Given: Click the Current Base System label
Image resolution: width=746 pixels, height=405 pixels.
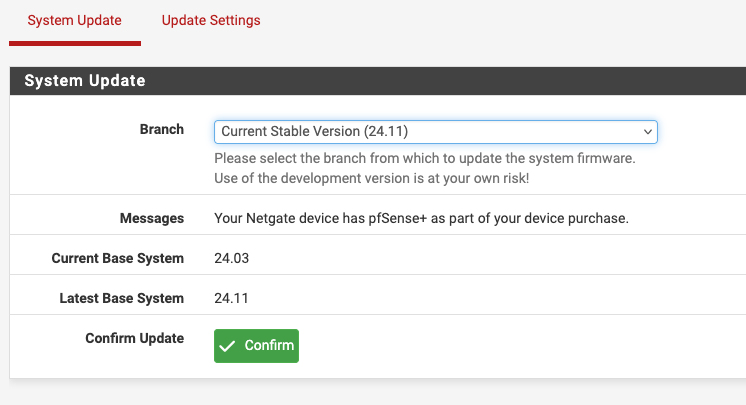Looking at the screenshot, I should [x=118, y=258].
